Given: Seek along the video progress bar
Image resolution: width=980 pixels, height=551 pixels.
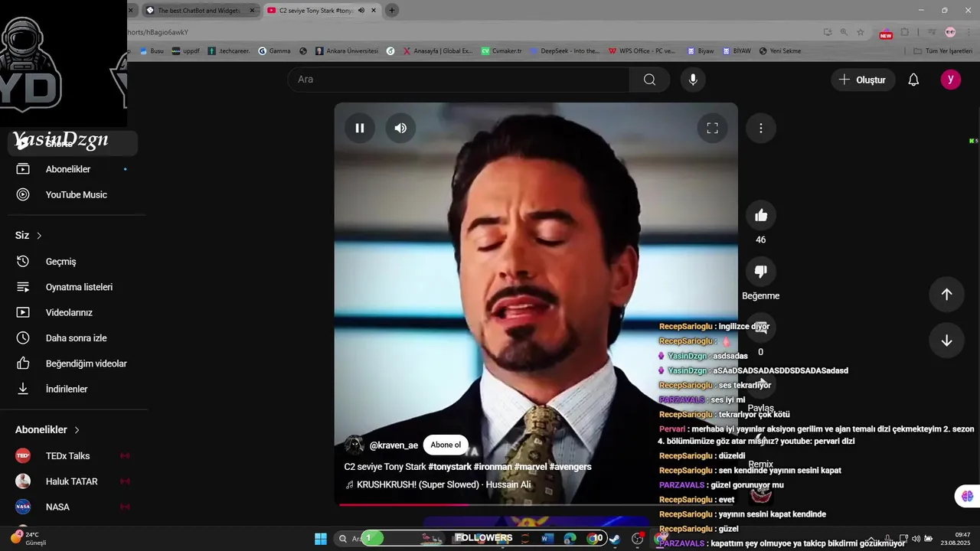Looking at the screenshot, I should pos(536,504).
